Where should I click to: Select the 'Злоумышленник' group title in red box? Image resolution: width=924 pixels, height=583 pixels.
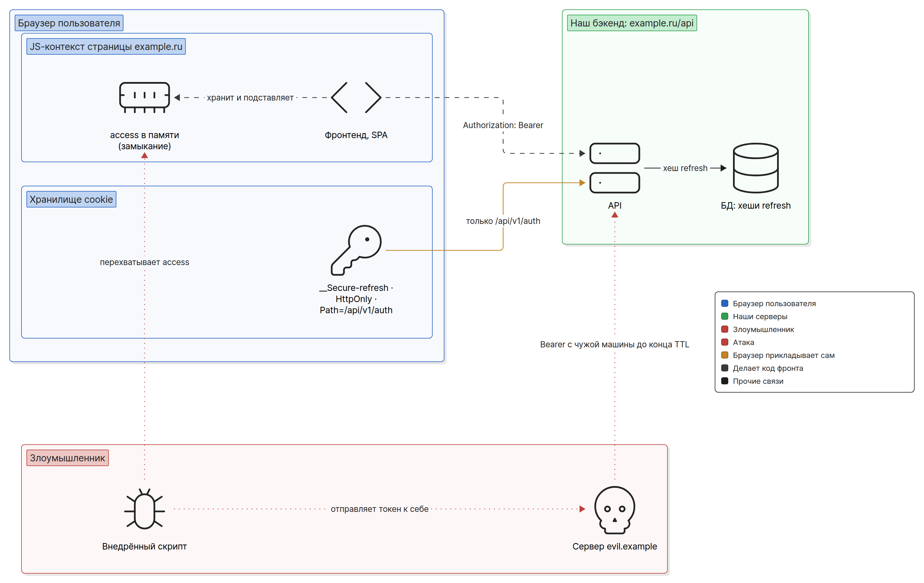point(67,458)
